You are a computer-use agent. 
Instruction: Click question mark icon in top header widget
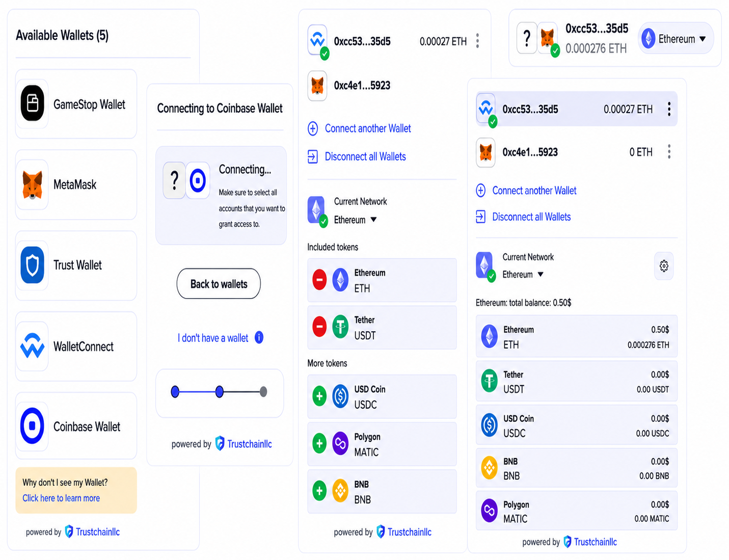(x=527, y=38)
